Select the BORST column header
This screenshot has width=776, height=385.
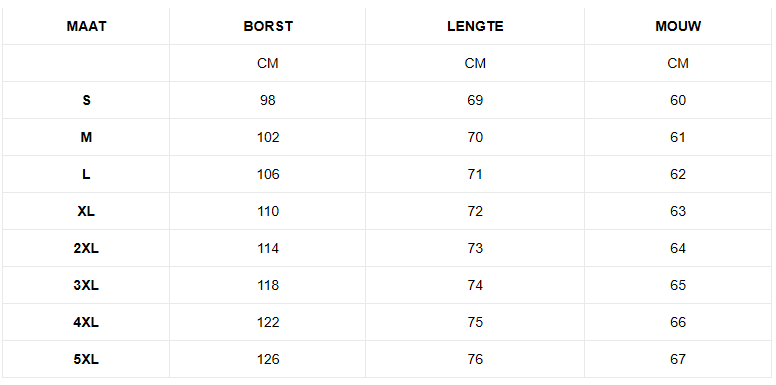click(x=268, y=26)
